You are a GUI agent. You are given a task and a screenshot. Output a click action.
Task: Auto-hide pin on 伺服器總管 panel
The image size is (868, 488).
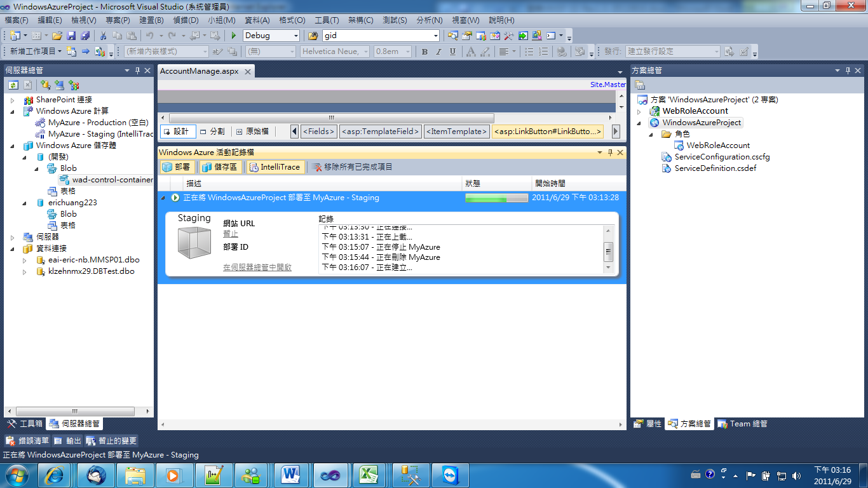[x=137, y=71]
